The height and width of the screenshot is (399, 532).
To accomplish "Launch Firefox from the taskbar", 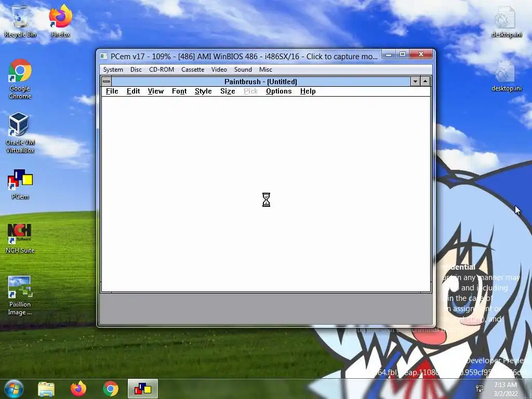I will tap(78, 389).
